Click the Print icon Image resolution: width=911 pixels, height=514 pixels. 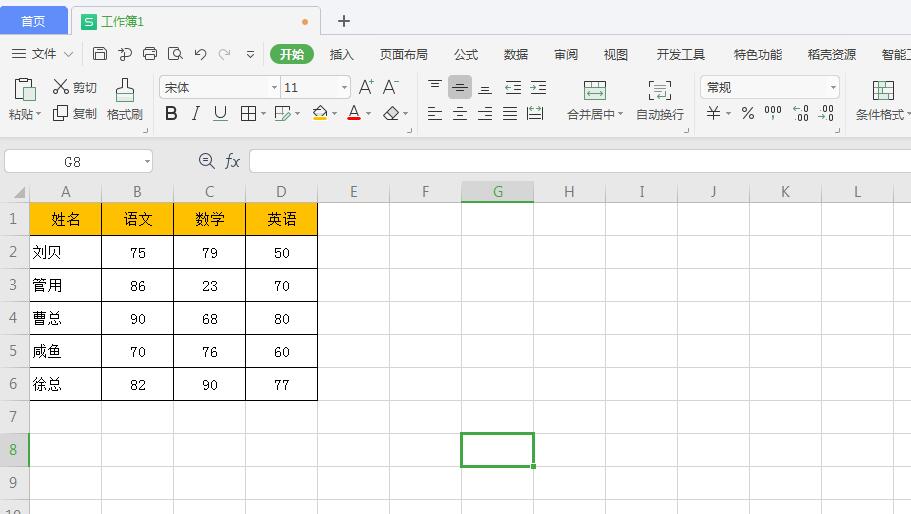pyautogui.click(x=150, y=54)
